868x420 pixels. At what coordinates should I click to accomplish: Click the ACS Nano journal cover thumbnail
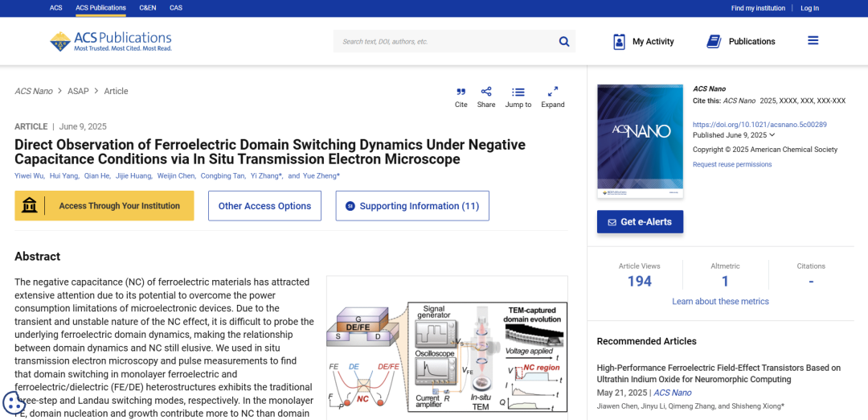pos(640,142)
